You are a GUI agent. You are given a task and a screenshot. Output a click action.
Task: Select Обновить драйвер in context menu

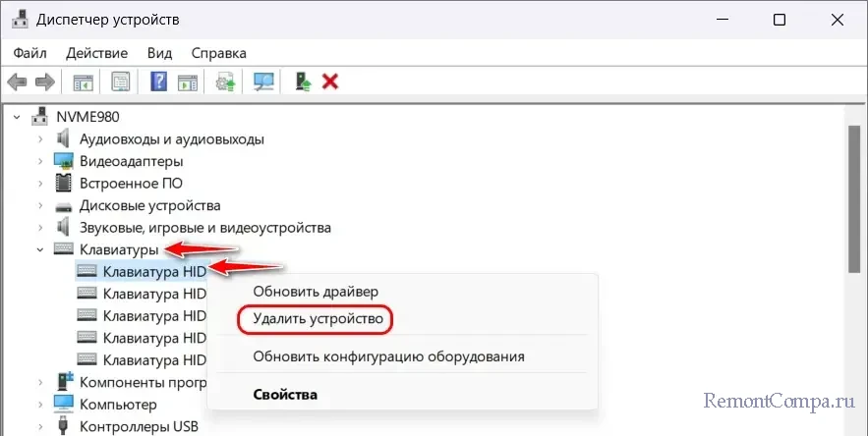pyautogui.click(x=315, y=292)
